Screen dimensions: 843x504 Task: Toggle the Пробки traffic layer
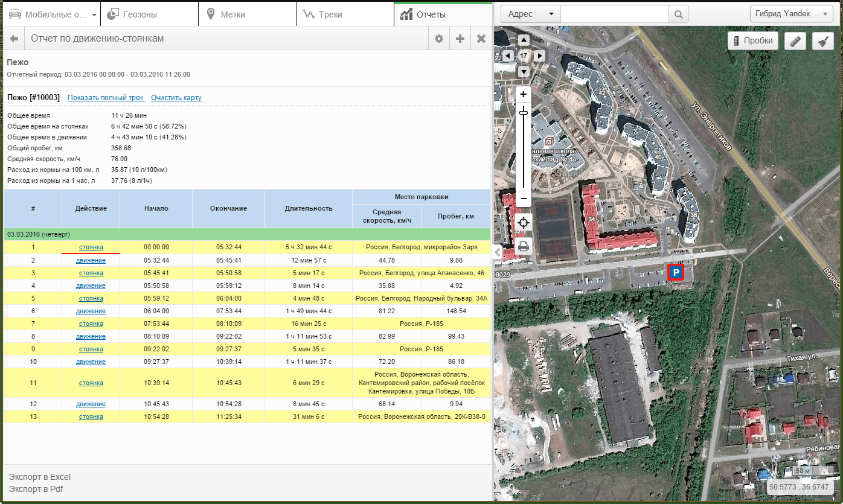pos(752,41)
